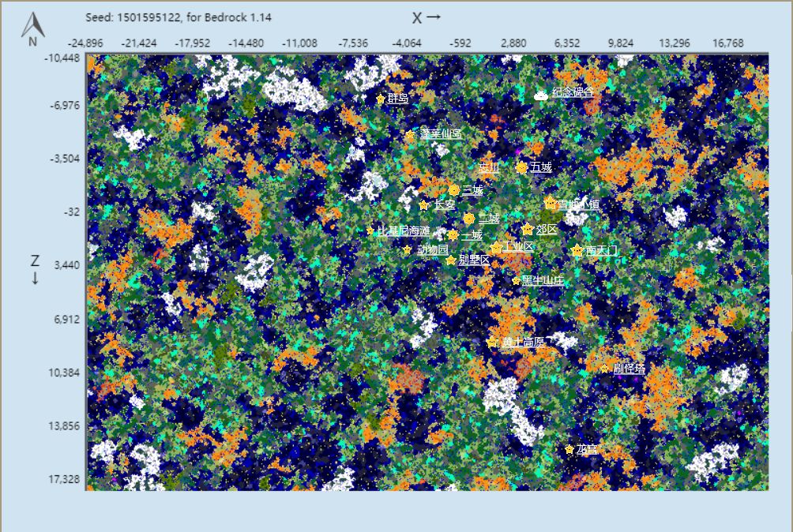This screenshot has width=793, height=532.
Task: Select the sun marker for 三城
Action: pyautogui.click(x=453, y=190)
